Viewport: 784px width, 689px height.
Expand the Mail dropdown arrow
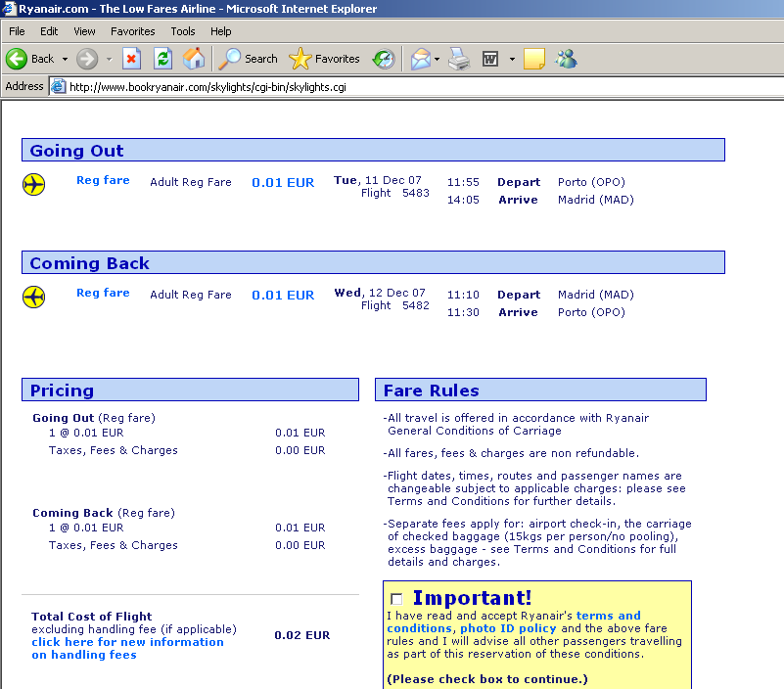coord(437,59)
